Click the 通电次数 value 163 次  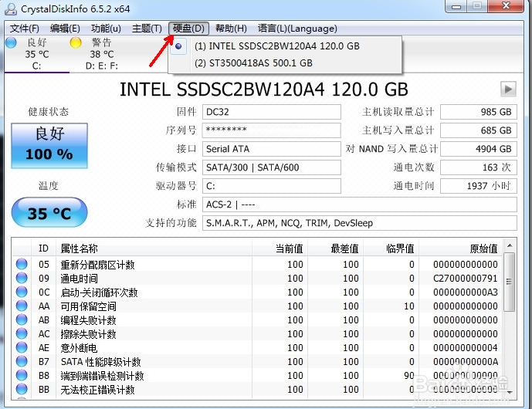coord(479,167)
